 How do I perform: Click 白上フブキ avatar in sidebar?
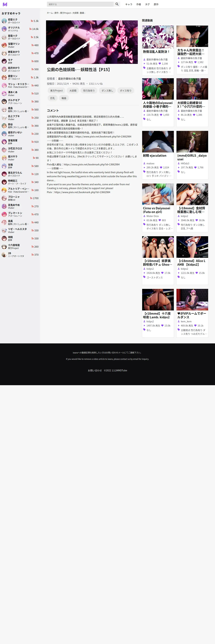click(4, 118)
